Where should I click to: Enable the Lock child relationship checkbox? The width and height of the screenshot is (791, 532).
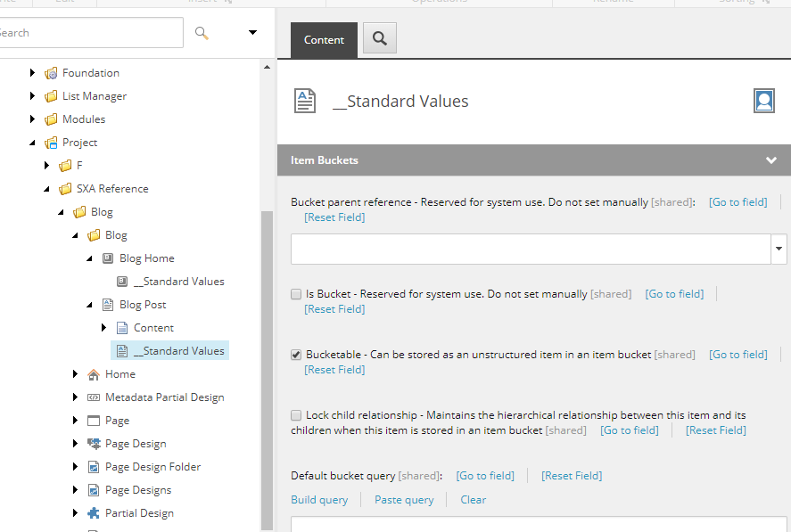296,415
